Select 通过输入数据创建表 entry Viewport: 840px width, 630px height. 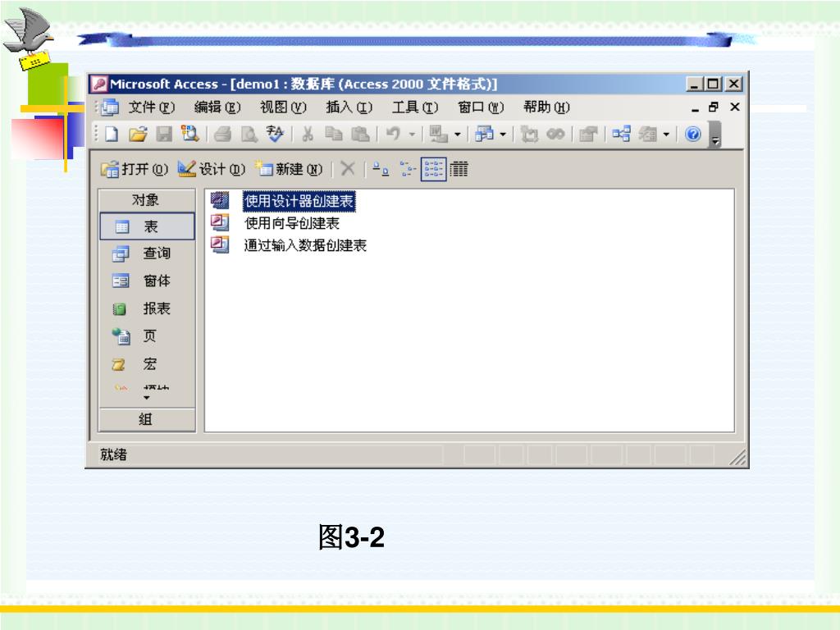pyautogui.click(x=305, y=245)
